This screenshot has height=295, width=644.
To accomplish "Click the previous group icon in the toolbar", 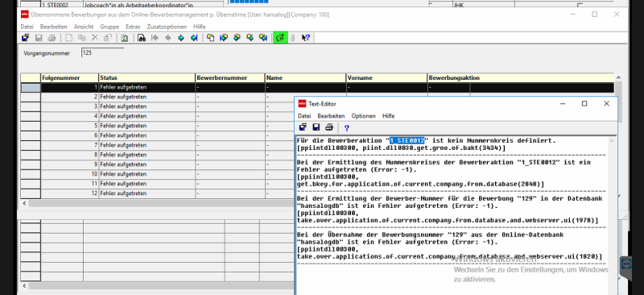I will (x=237, y=38).
